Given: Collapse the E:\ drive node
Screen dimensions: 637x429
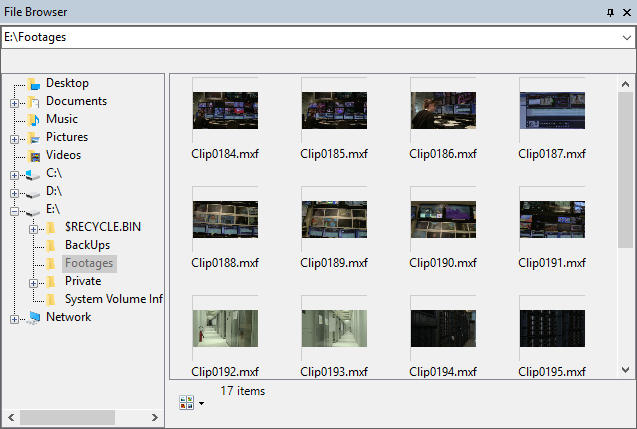Looking at the screenshot, I should pyautogui.click(x=14, y=210).
